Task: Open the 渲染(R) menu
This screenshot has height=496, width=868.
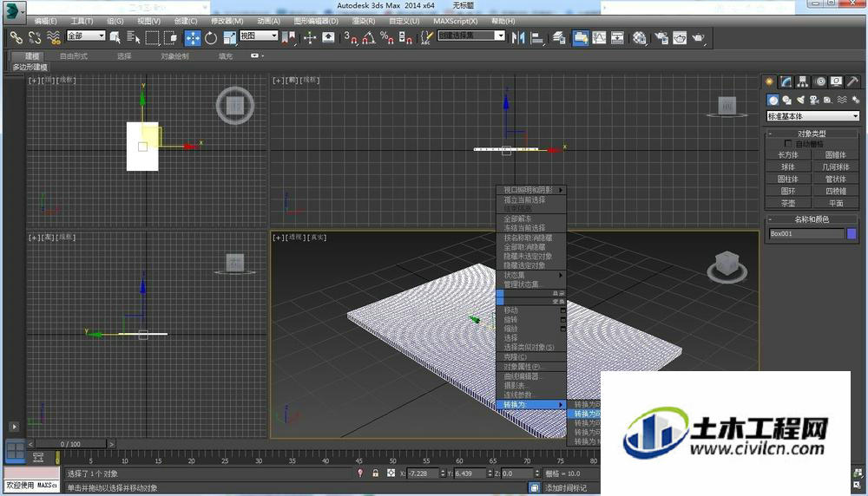Action: click(364, 21)
